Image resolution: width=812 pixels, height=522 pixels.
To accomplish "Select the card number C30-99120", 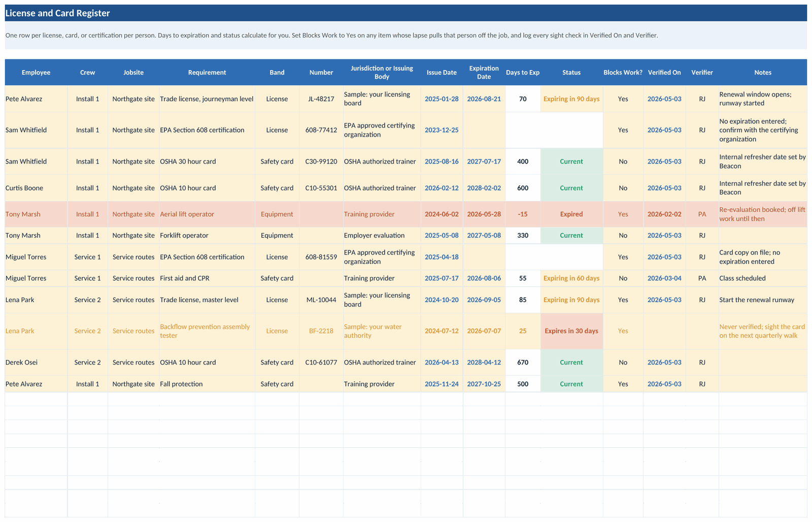I will 321,161.
